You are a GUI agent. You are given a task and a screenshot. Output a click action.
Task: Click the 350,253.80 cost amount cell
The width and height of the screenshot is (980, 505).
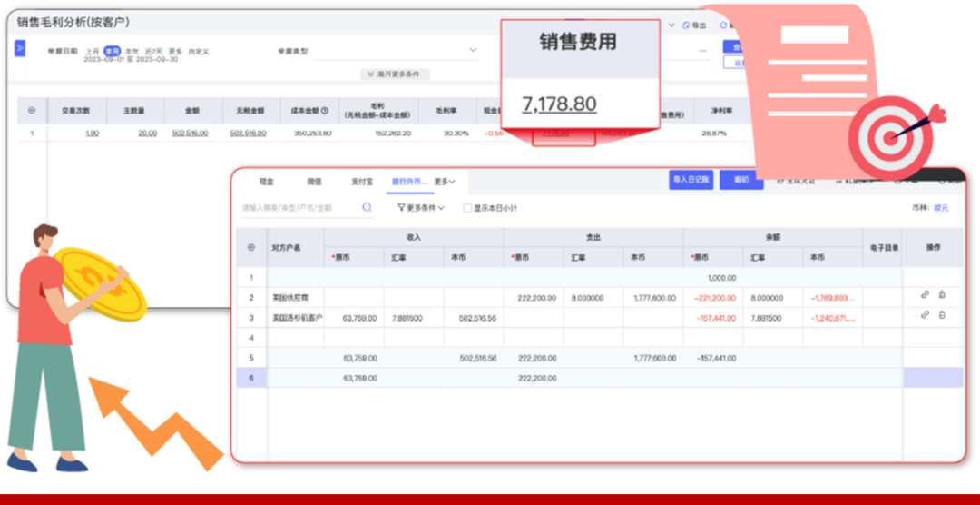(x=310, y=134)
